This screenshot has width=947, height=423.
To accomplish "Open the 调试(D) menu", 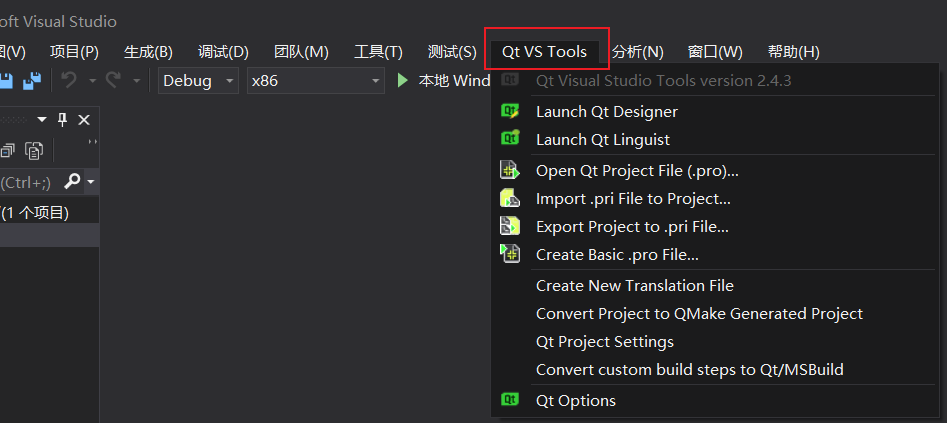I will point(223,52).
